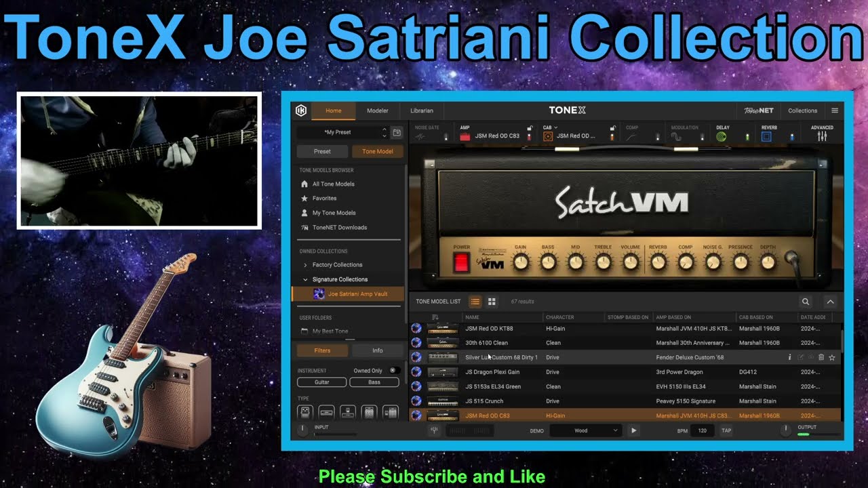Toggle the Noise Gate on/off LED
Screen dimensions: 868x488
click(x=446, y=137)
